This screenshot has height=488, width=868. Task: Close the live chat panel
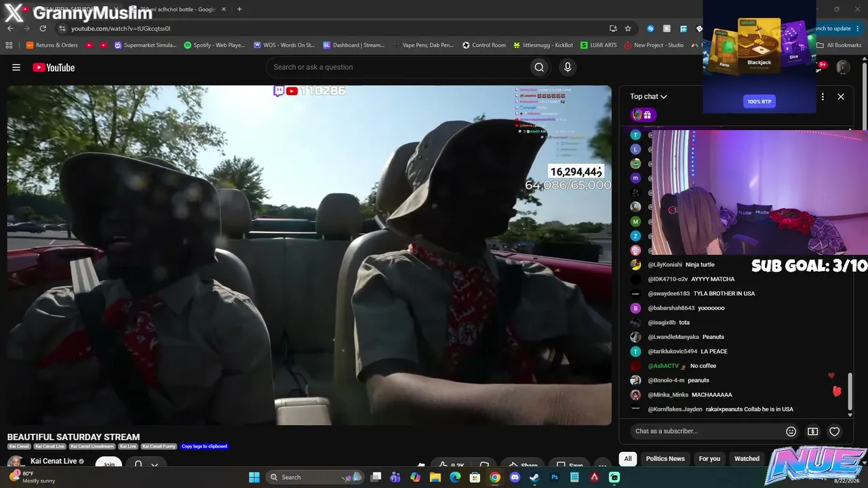[x=841, y=97]
